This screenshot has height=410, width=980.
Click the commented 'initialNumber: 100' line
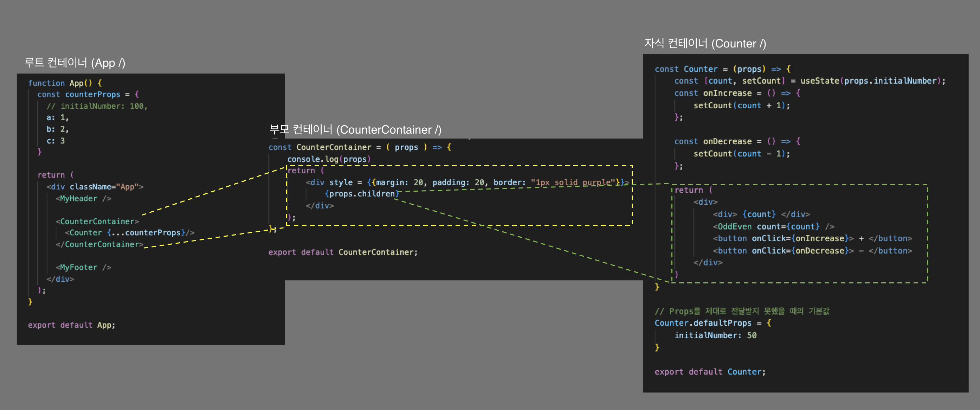[97, 106]
